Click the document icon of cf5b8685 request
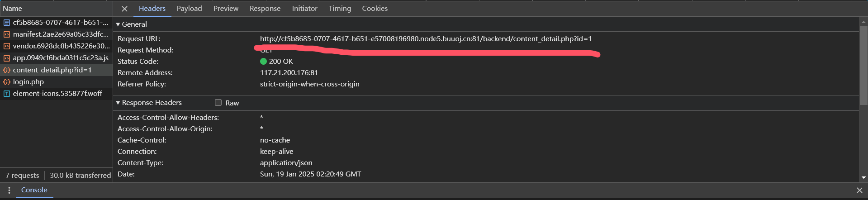 tap(7, 22)
